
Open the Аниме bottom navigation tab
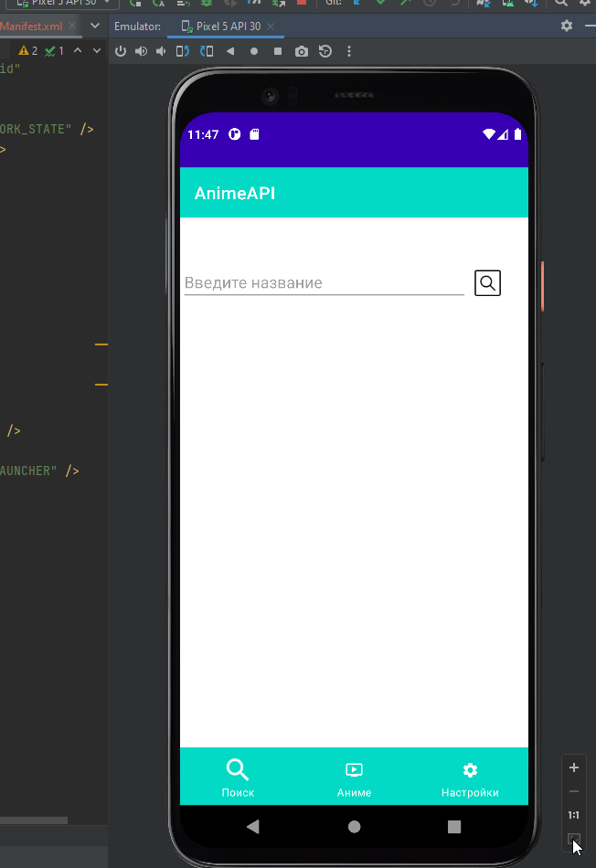354,778
